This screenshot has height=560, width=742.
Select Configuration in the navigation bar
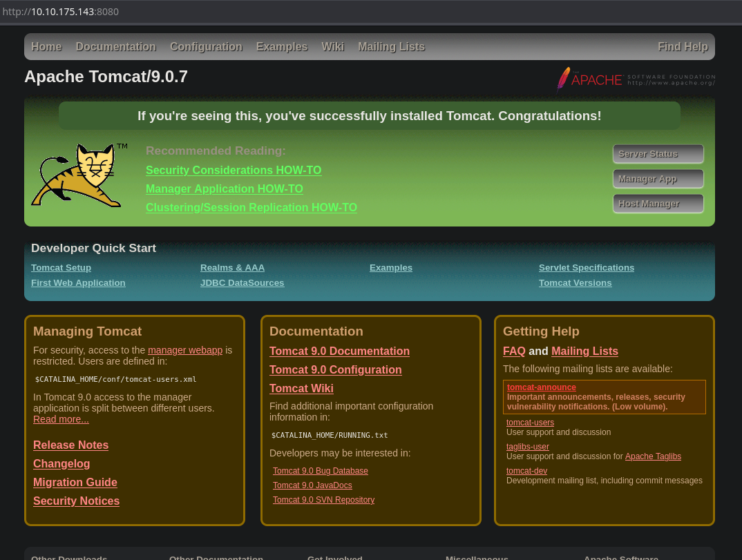pyautogui.click(x=206, y=47)
